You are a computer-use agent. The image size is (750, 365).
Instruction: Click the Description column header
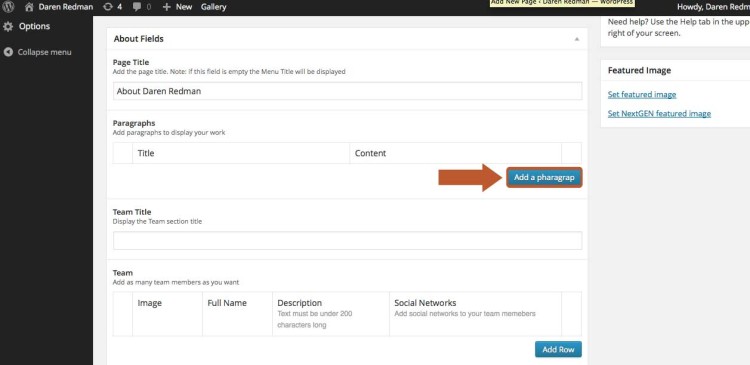coord(299,303)
